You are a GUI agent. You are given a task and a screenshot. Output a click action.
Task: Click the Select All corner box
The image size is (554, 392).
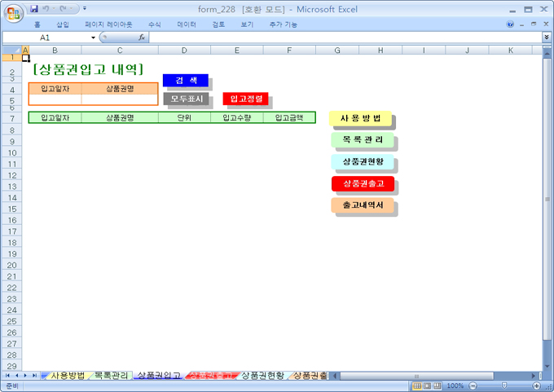click(x=13, y=51)
